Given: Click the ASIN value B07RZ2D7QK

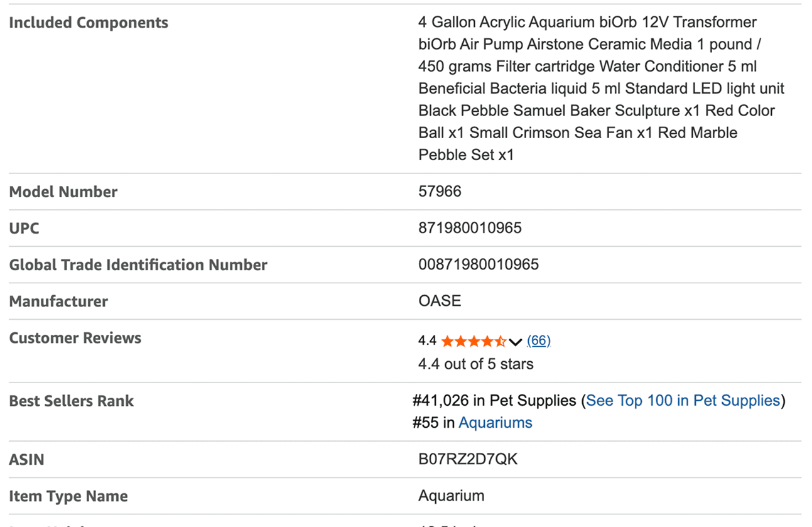Looking at the screenshot, I should [468, 460].
